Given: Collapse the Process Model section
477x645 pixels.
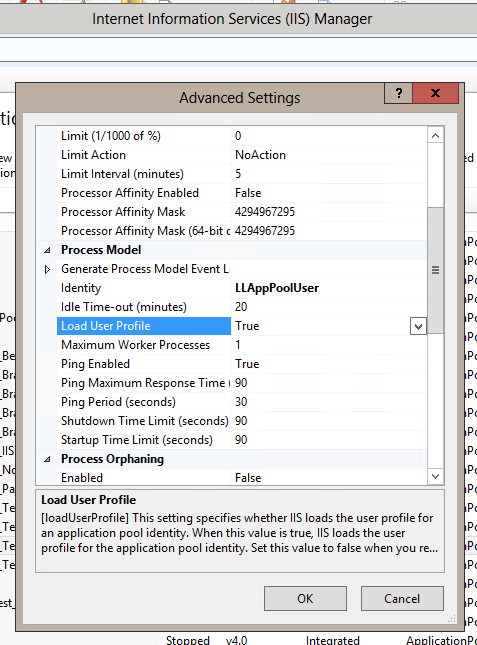Looking at the screenshot, I should 47,250.
